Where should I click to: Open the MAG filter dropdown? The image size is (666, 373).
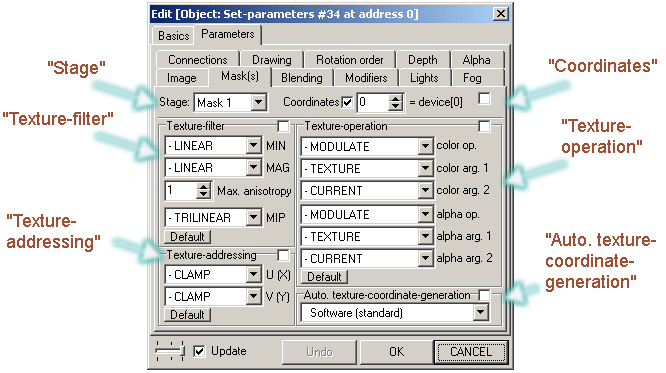click(x=213, y=167)
